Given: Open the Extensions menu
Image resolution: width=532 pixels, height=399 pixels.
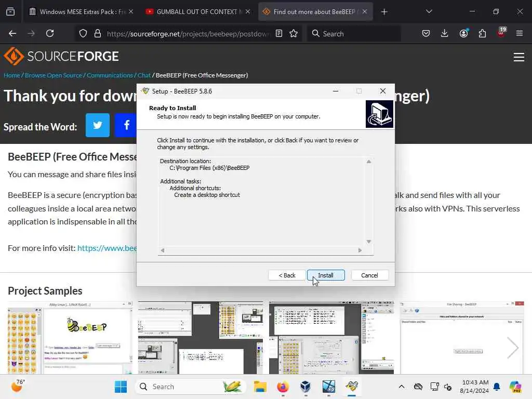Looking at the screenshot, I should pyautogui.click(x=482, y=34).
